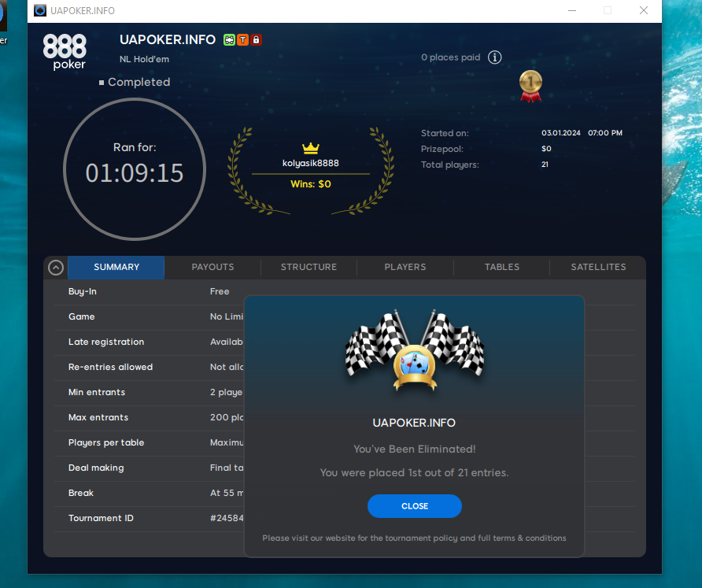The image size is (702, 588).
Task: Minimize the UAPOKER.INFO window
Action: tap(572, 10)
